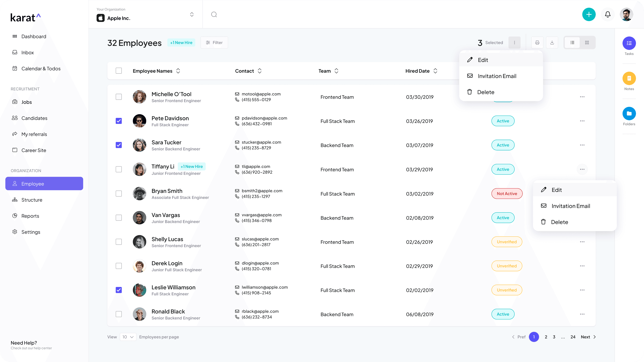This screenshot has width=644, height=362.
Task: Uncheck Pete Davidson's checkbox
Action: point(119,121)
